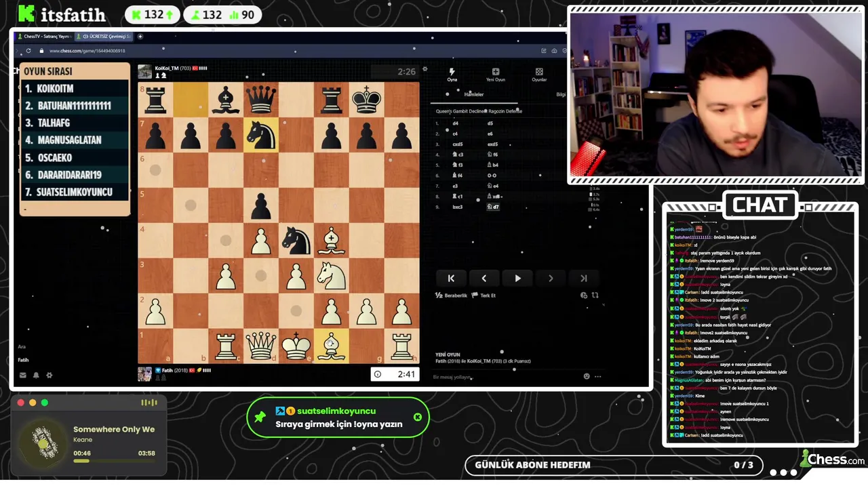Click the Chess.com logo at bottom right

pyautogui.click(x=831, y=459)
